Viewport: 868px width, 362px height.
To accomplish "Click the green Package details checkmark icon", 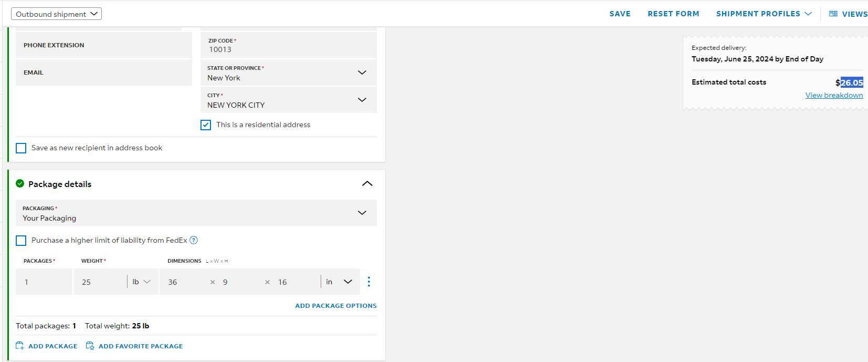I will (20, 183).
